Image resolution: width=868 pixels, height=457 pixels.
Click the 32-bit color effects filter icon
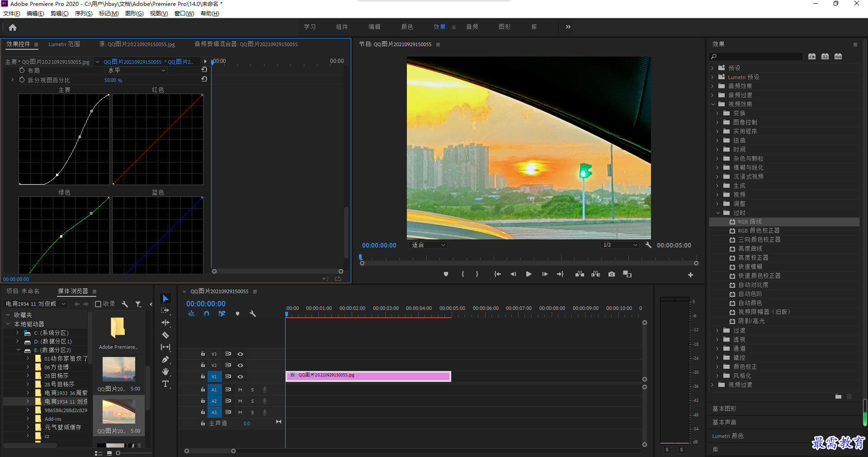pyautogui.click(x=825, y=57)
